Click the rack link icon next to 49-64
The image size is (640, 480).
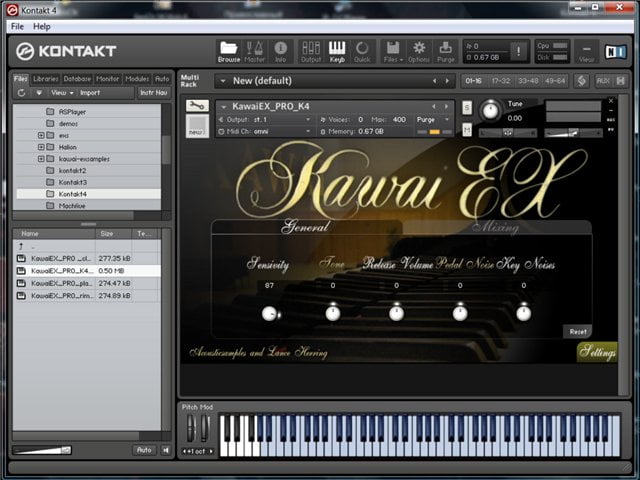(x=582, y=81)
